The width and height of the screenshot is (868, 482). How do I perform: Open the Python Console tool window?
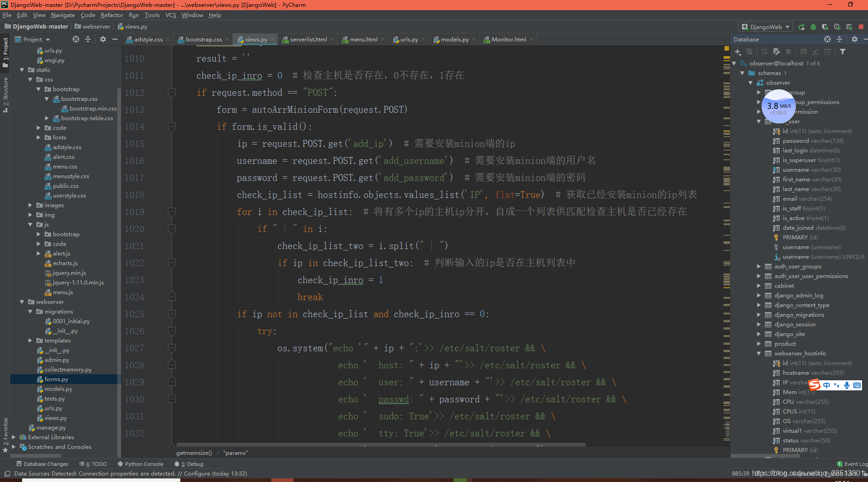(x=140, y=464)
